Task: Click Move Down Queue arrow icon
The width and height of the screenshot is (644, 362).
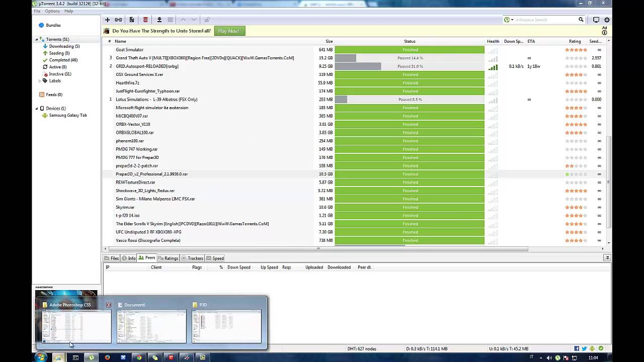Action: coord(194,20)
